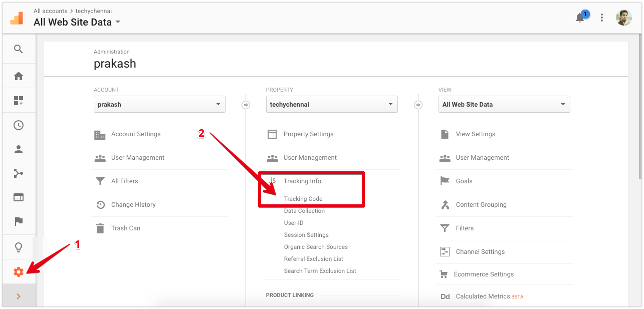Open Organic Search Sources
The image size is (644, 309).
click(x=316, y=247)
